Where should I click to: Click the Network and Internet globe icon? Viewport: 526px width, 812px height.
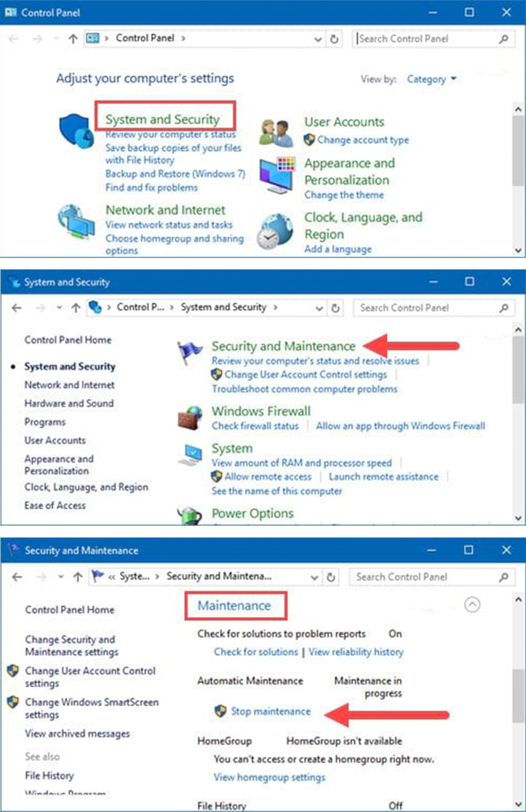pos(76,222)
